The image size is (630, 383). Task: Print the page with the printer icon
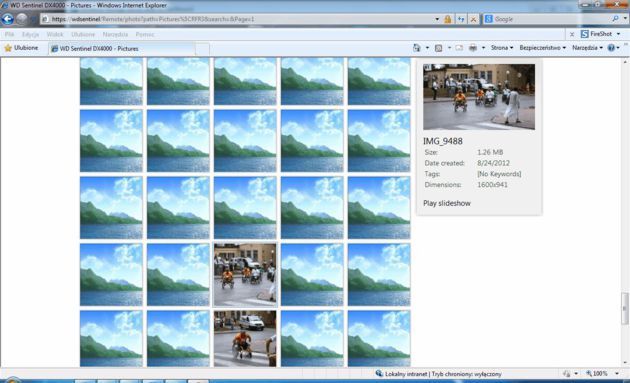pyautogui.click(x=473, y=48)
